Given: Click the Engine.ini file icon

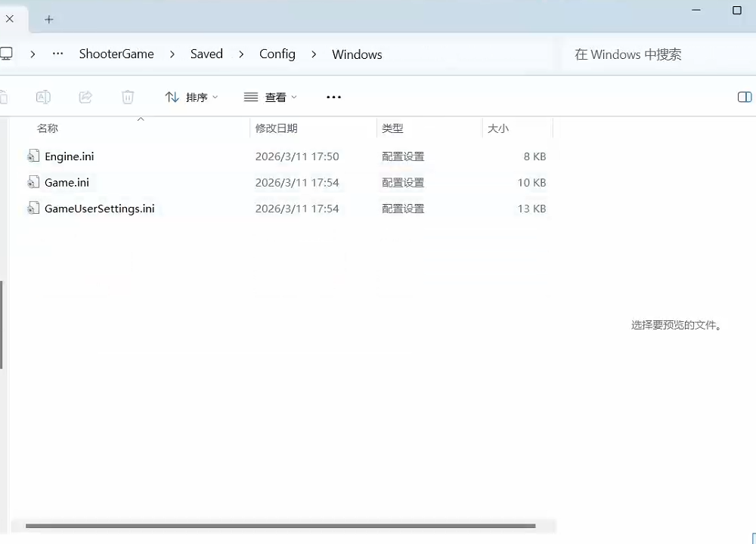Looking at the screenshot, I should tap(33, 156).
